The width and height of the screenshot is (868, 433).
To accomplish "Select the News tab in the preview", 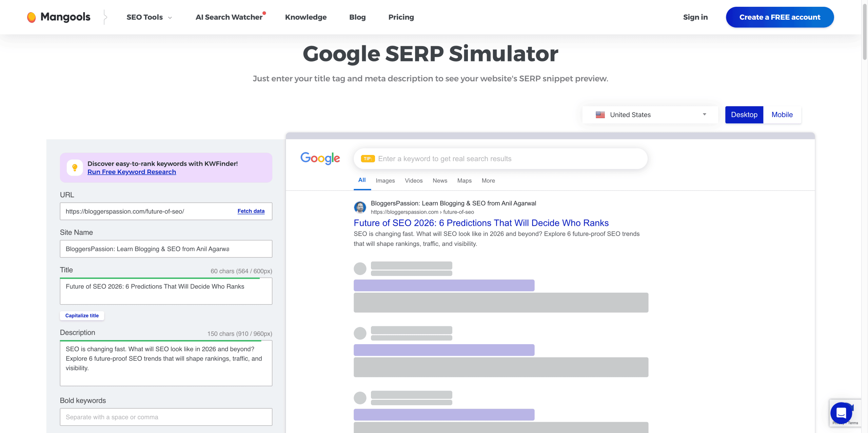I will [440, 181].
